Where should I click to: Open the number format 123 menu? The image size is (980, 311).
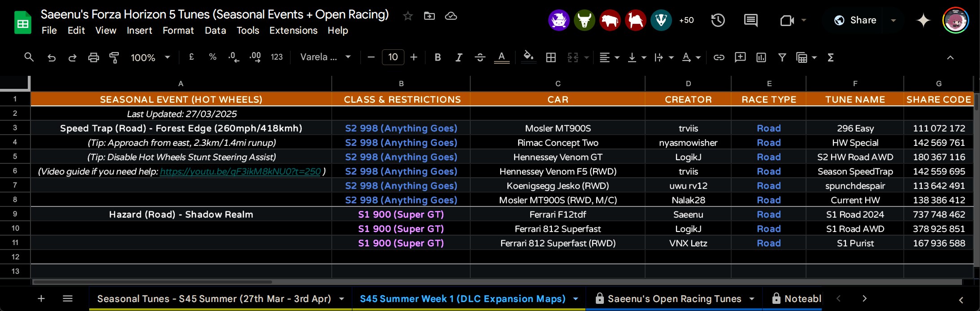(x=277, y=57)
